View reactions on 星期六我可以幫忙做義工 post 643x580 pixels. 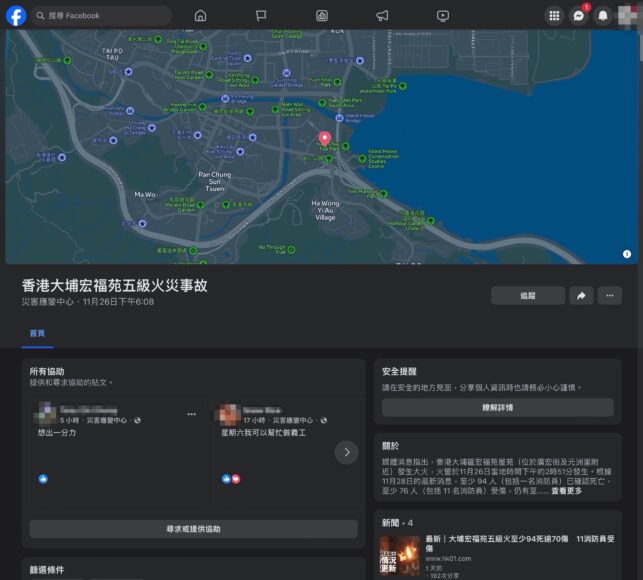point(231,479)
